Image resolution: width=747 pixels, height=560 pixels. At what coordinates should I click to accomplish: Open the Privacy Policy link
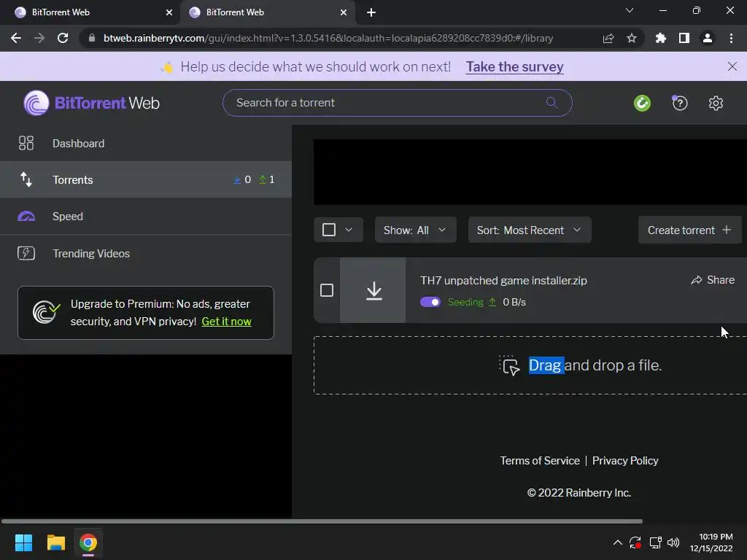click(x=625, y=461)
